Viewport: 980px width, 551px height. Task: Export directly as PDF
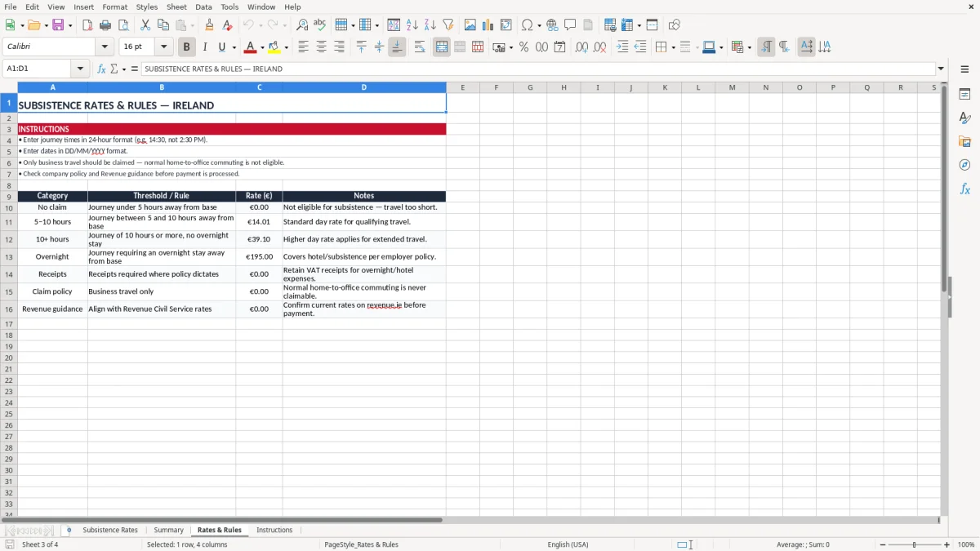click(87, 25)
